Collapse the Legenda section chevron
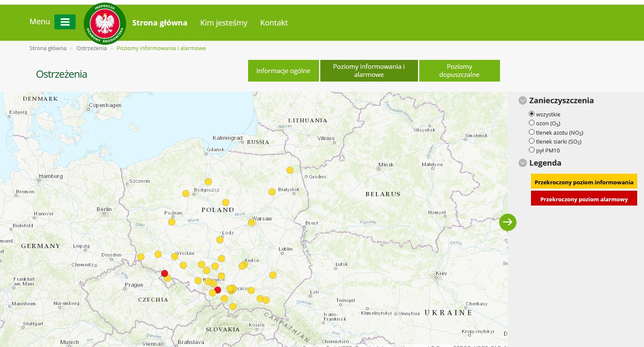 pos(523,163)
